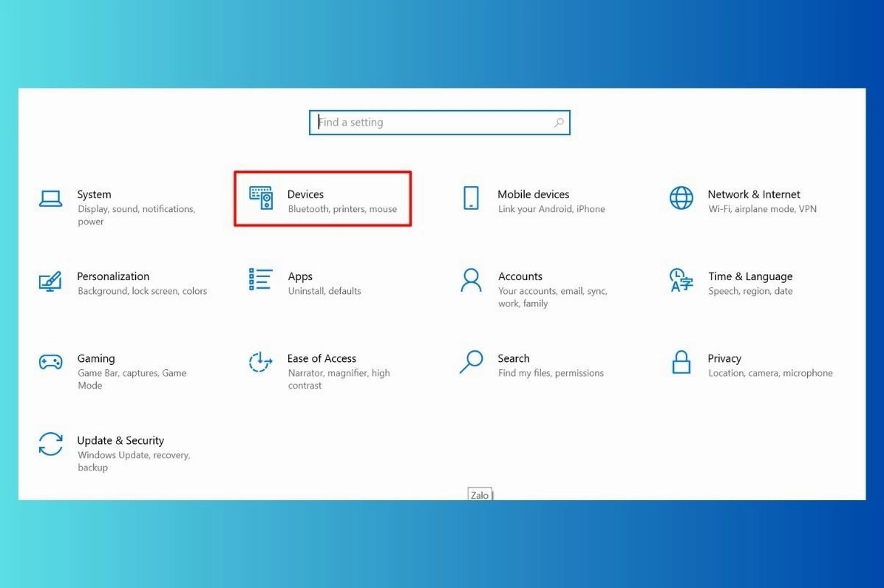Click the System laptop icon
Screen dimensions: 884x588
pos(50,199)
